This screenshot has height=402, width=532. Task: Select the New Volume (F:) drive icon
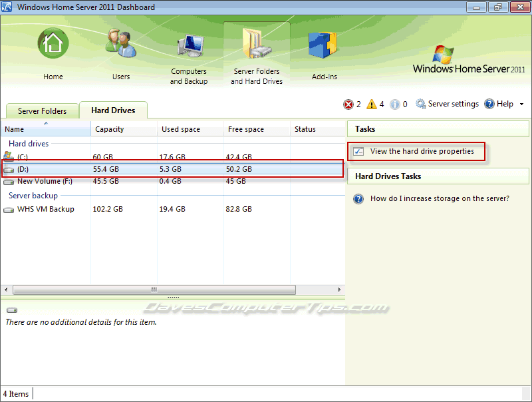click(9, 182)
